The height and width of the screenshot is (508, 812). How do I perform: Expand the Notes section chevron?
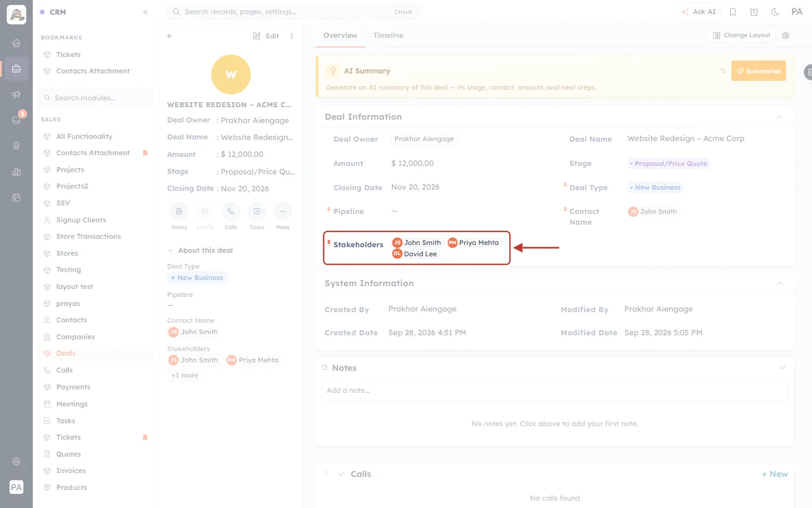point(782,367)
